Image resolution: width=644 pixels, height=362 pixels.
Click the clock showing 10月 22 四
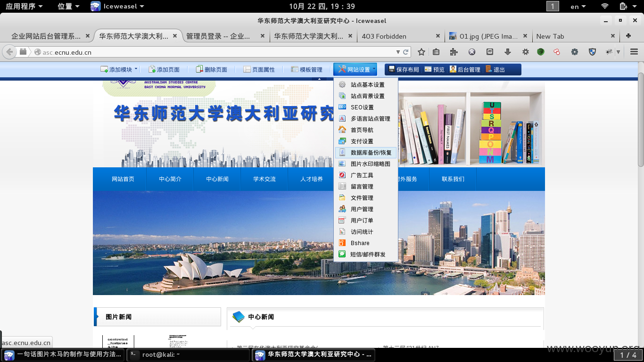point(322,7)
